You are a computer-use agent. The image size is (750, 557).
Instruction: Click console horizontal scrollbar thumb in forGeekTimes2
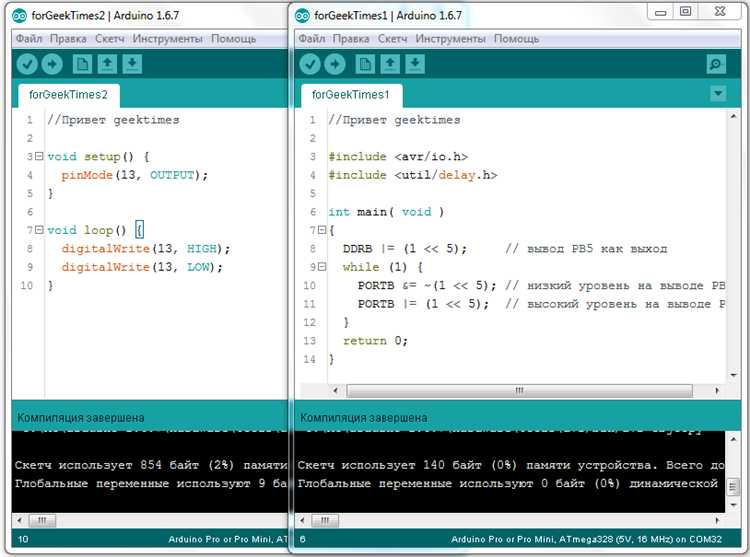coord(42,520)
